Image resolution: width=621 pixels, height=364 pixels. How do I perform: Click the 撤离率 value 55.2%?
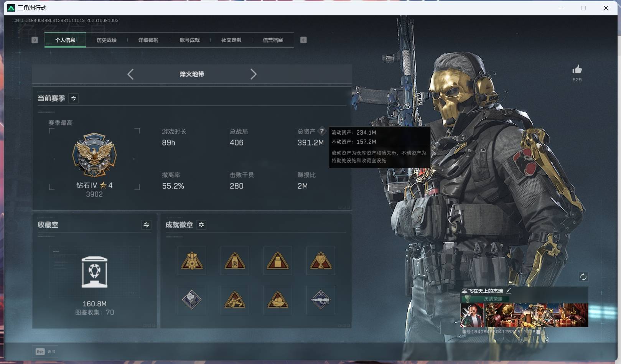(173, 186)
